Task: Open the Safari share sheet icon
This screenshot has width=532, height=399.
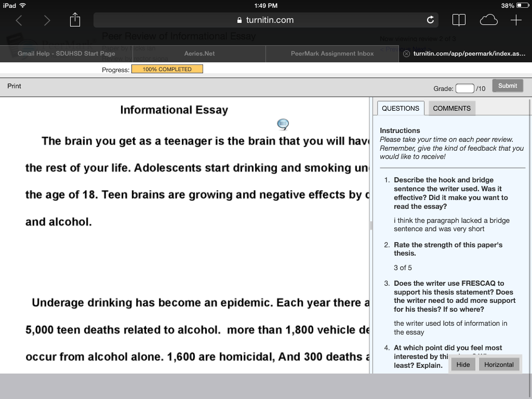Action: (x=75, y=20)
